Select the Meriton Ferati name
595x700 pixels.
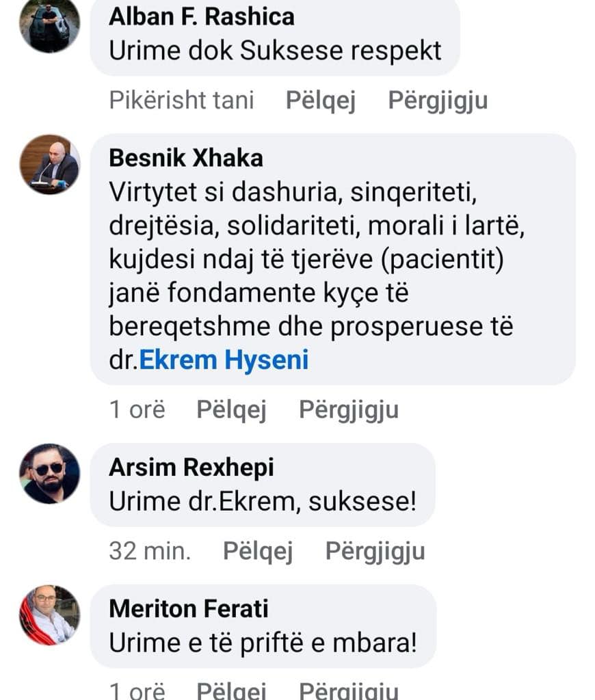tap(189, 608)
